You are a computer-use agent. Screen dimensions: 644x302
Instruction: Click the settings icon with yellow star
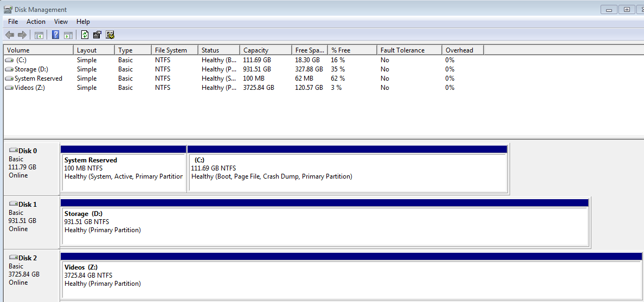click(x=110, y=35)
